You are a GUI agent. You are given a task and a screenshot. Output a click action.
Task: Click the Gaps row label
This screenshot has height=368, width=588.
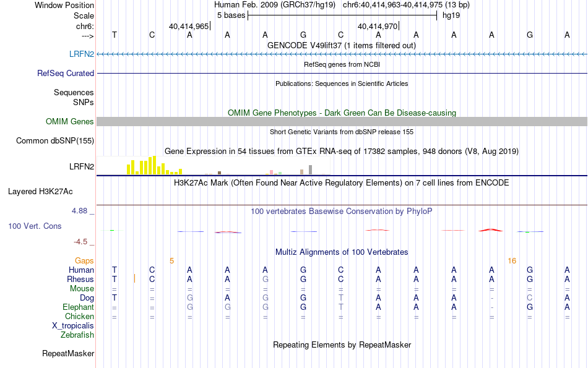(84, 260)
